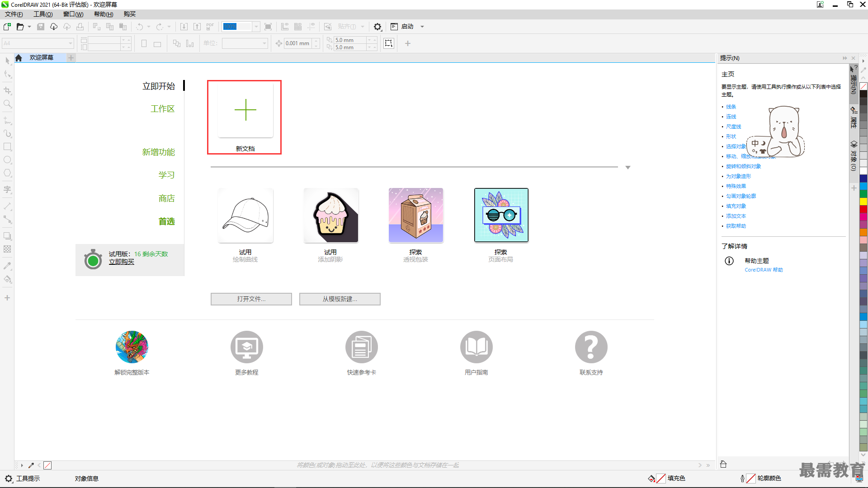Open the Options gear icon in toolbar
The height and width of the screenshot is (488, 868).
pos(377,27)
